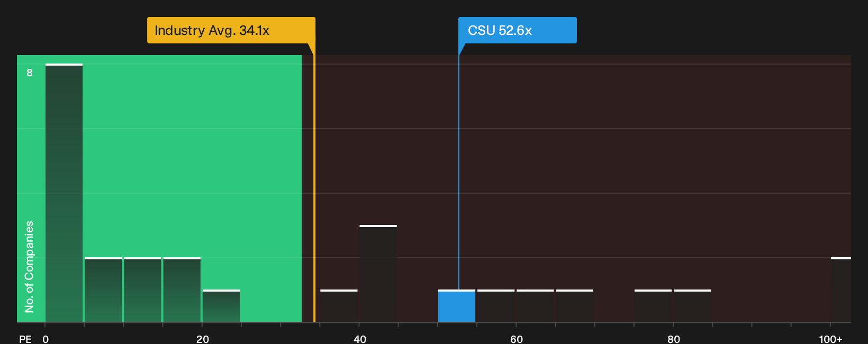The width and height of the screenshot is (868, 344).
Task: Click the bar at PE 55-60
Action: pyautogui.click(x=496, y=306)
